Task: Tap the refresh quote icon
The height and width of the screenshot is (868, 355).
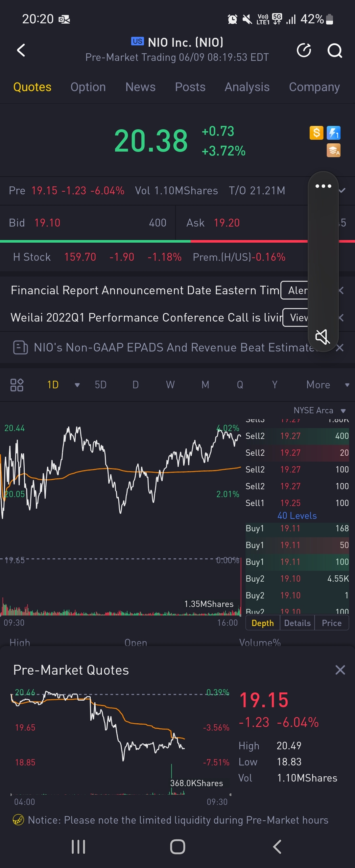Action: [x=303, y=51]
